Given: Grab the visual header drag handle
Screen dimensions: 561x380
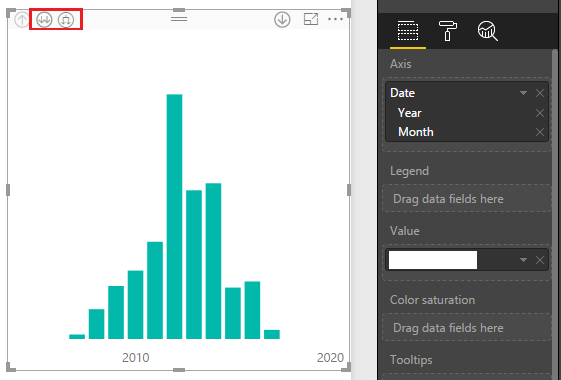Looking at the screenshot, I should tap(179, 18).
